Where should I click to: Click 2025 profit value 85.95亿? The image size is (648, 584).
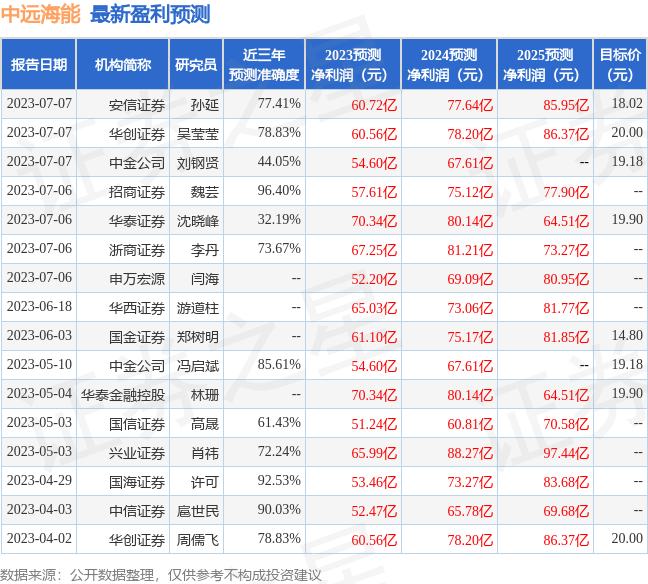click(566, 105)
